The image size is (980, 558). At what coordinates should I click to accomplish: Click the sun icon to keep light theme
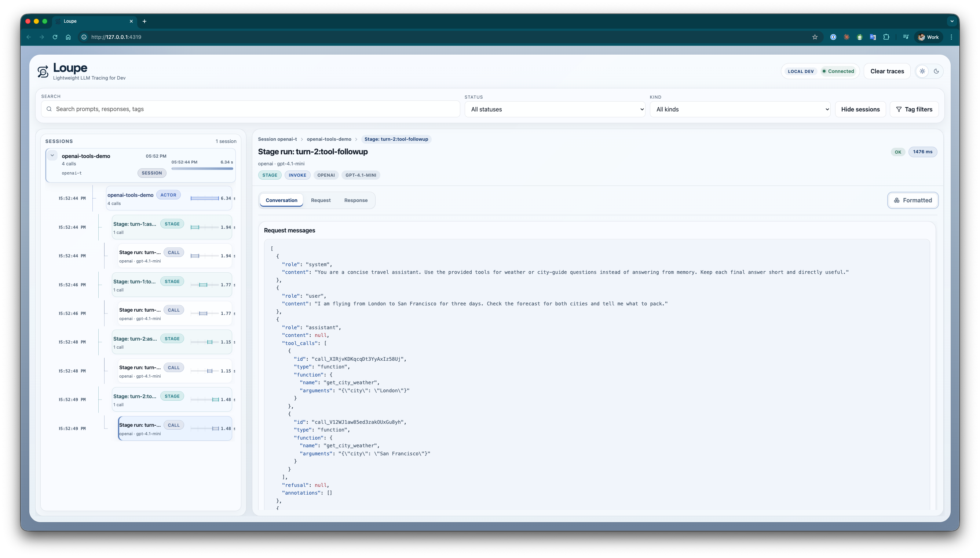coord(922,71)
